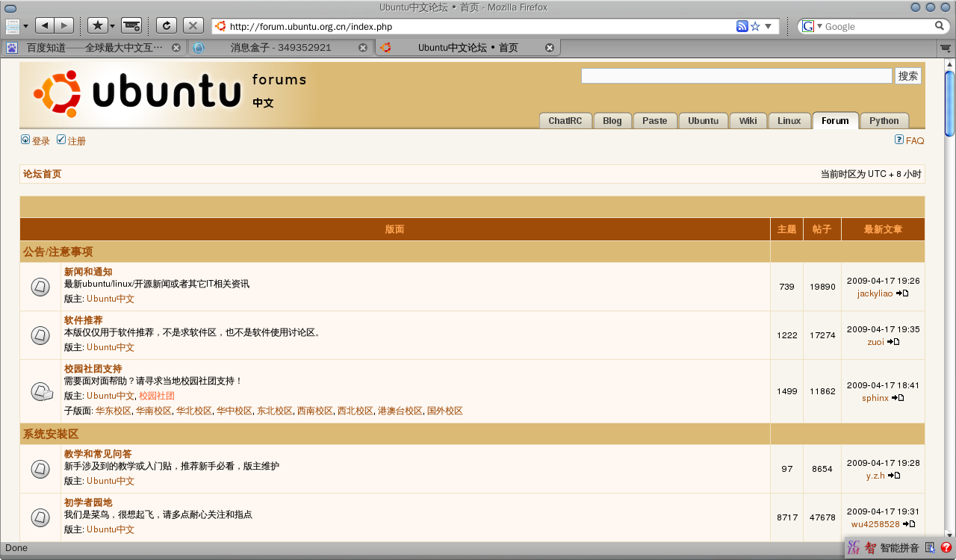Click the SCIM input method icon
Image resolution: width=956 pixels, height=560 pixels.
click(854, 548)
